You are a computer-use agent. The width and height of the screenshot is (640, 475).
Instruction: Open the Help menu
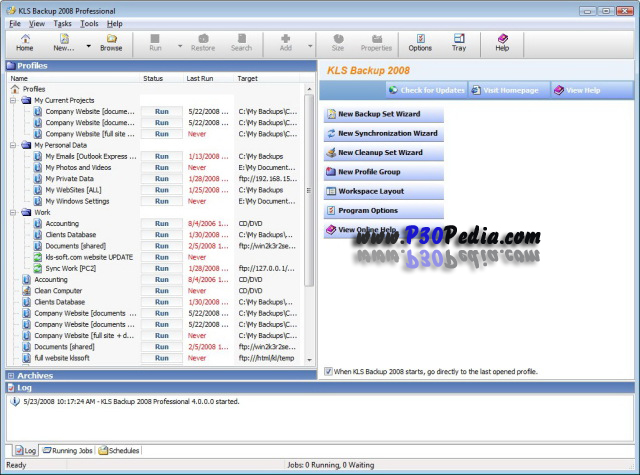(115, 24)
